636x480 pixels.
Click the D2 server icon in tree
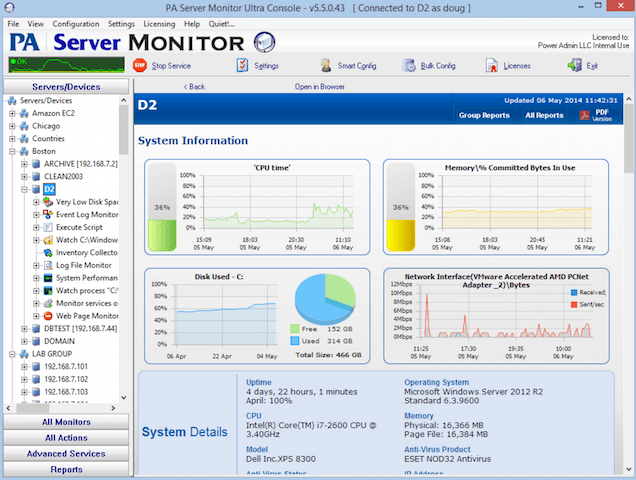36,189
